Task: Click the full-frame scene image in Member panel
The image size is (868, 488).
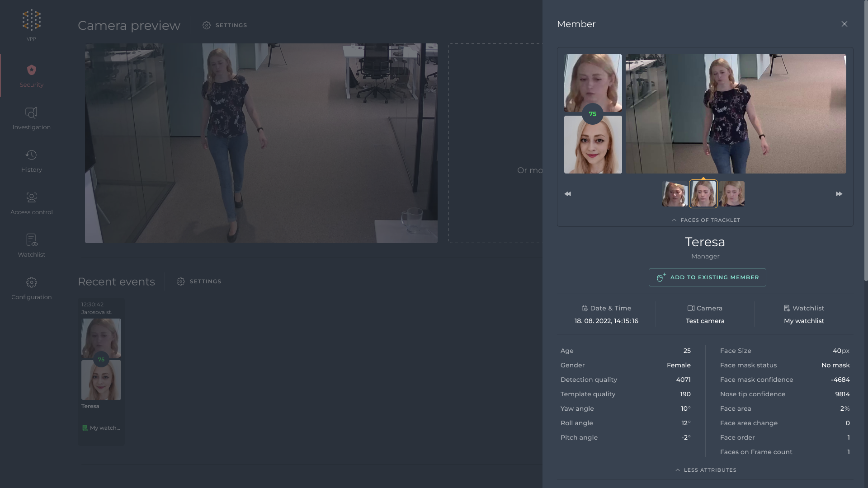Action: click(x=736, y=114)
